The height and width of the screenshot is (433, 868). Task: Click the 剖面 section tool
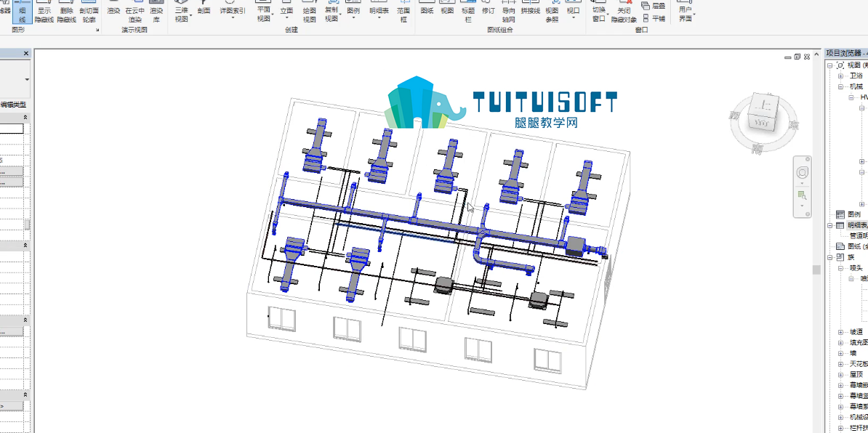204,8
